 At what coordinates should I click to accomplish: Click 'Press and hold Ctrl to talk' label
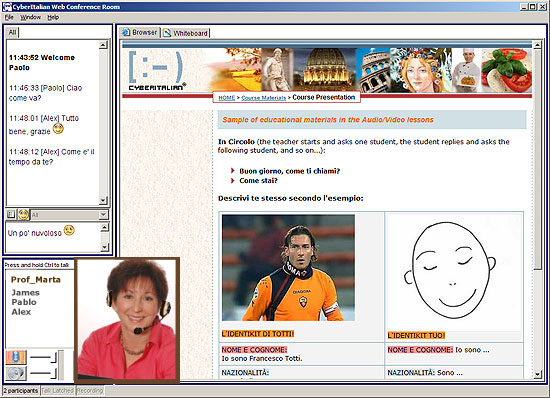pyautogui.click(x=37, y=265)
